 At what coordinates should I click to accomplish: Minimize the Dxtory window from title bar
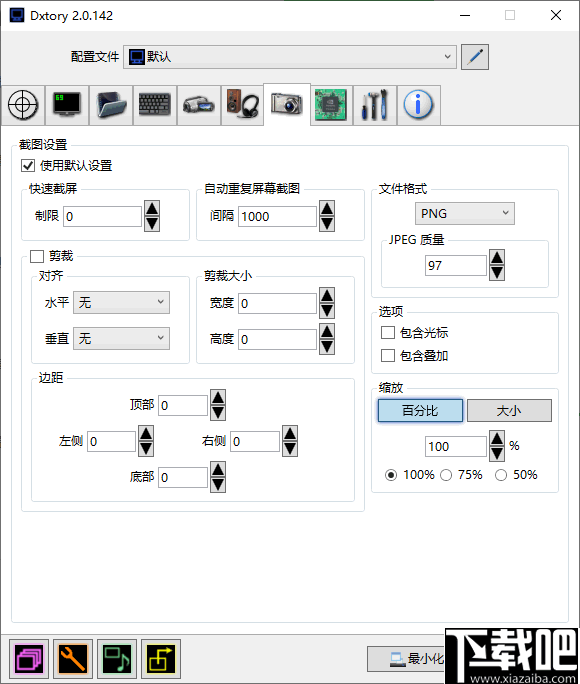465,15
